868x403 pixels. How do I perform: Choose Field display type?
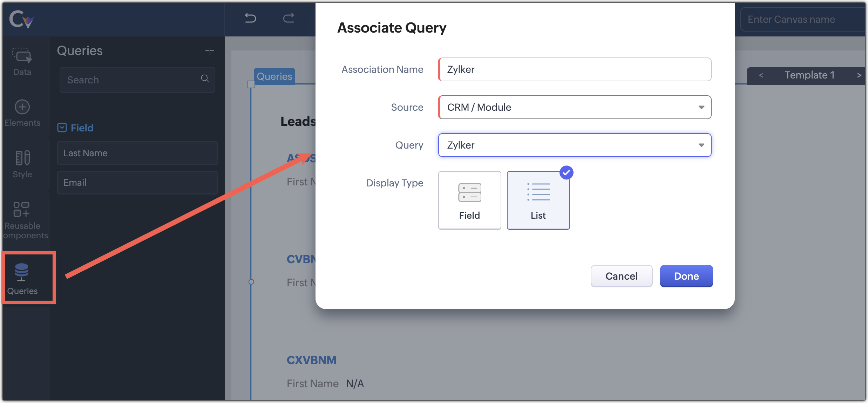(469, 200)
